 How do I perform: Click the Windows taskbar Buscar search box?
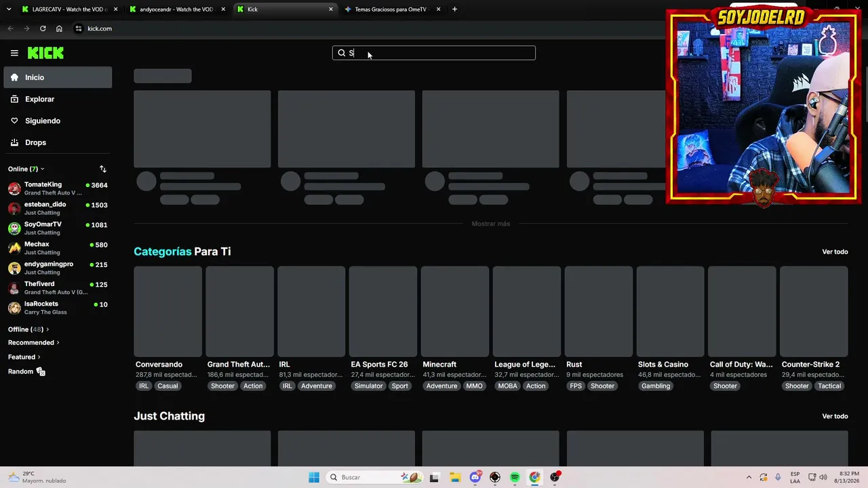pos(375,477)
